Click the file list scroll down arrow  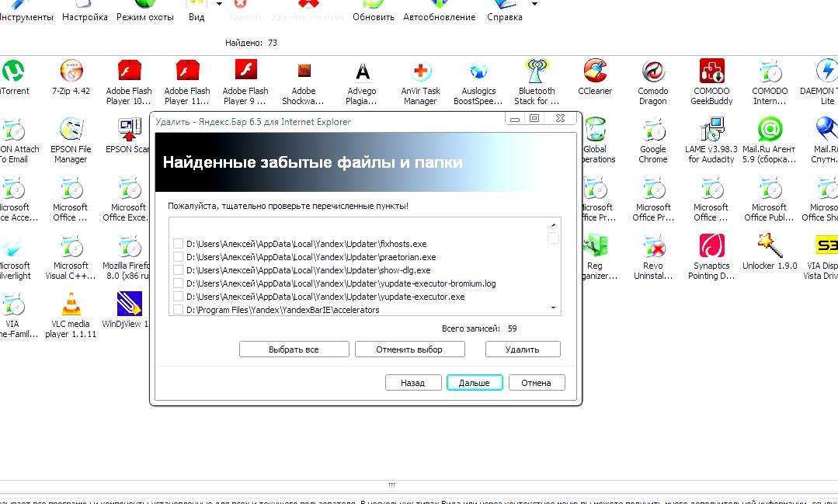pos(554,308)
